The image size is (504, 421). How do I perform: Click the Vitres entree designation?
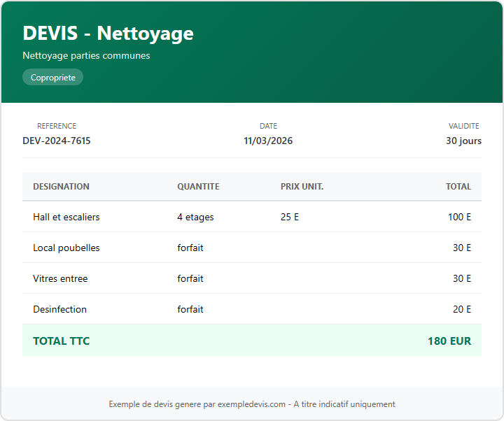click(60, 278)
